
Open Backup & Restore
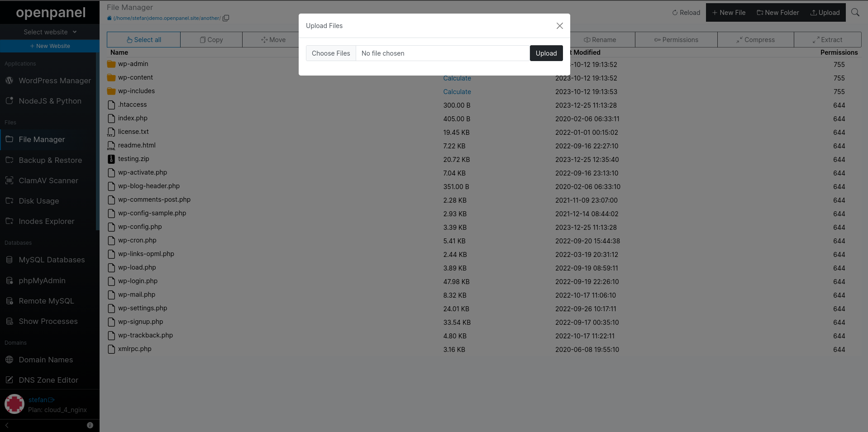pos(50,160)
